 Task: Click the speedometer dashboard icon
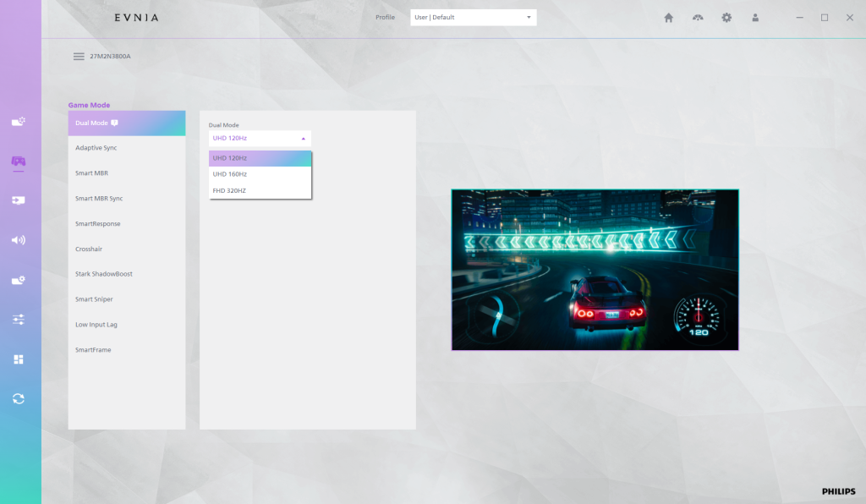coord(698,18)
